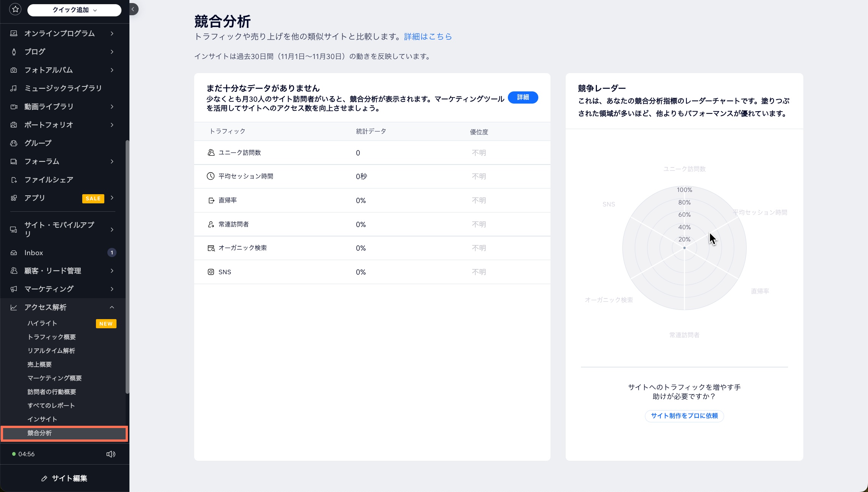Click the returning visitors icon
868x492 pixels.
211,224
